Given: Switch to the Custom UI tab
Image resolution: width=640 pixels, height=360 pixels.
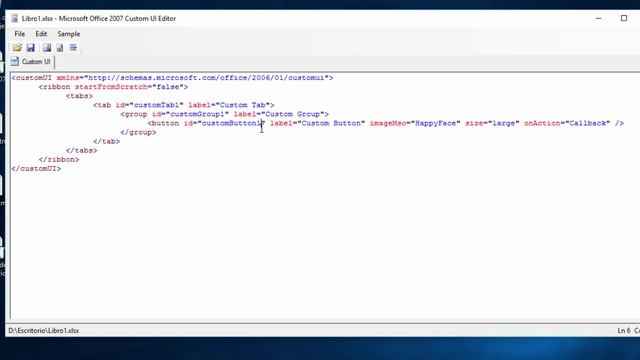Looking at the screenshot, I should tap(32, 62).
